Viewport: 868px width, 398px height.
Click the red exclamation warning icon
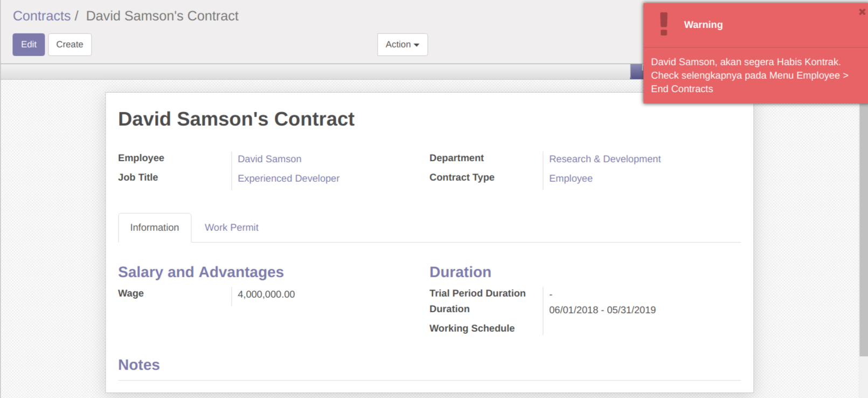664,24
